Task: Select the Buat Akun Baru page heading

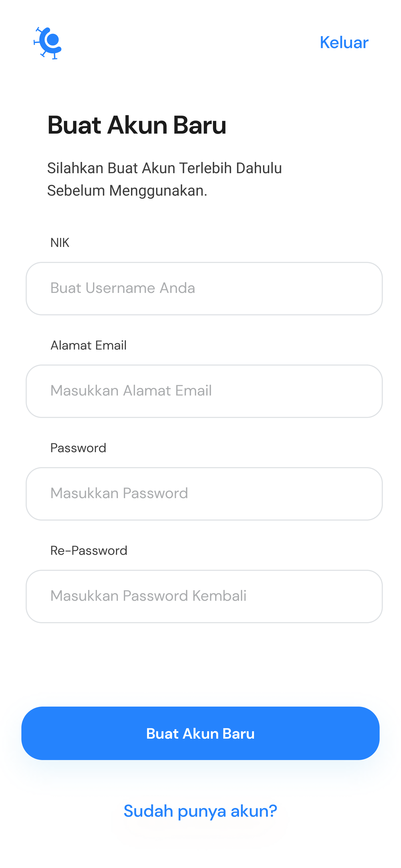Action: point(137,125)
